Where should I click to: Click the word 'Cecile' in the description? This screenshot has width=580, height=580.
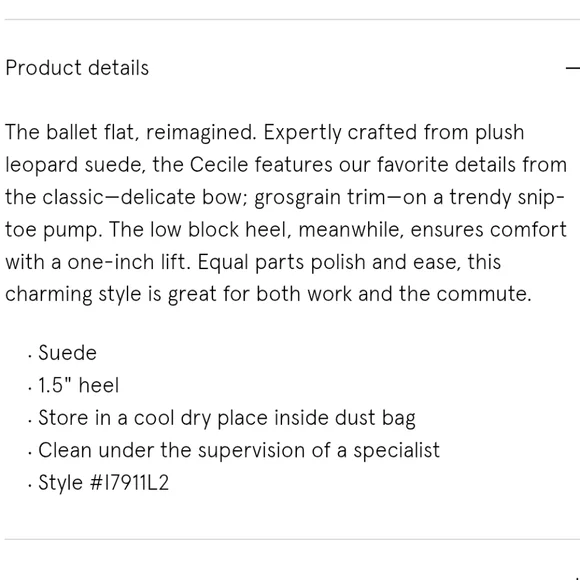coord(219,165)
